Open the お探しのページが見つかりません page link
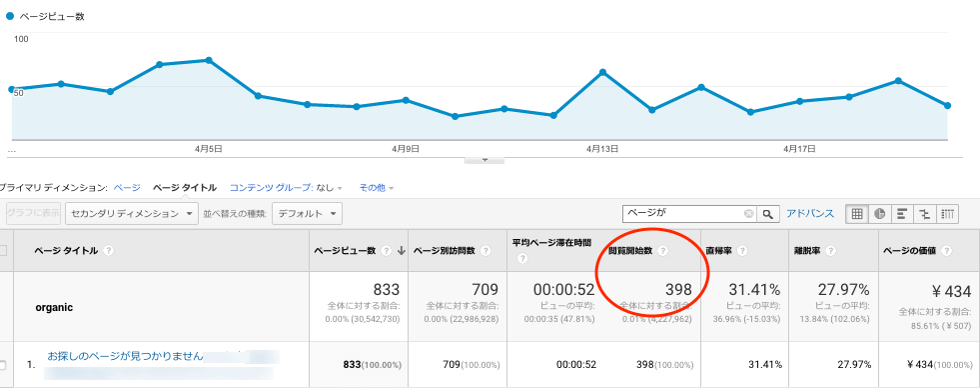980x389 pixels. tap(126, 356)
